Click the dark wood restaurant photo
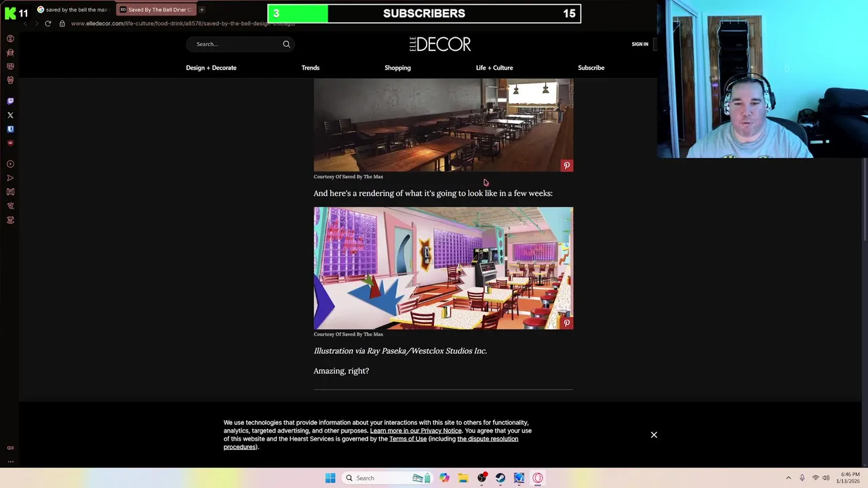The image size is (868, 488). [443, 125]
